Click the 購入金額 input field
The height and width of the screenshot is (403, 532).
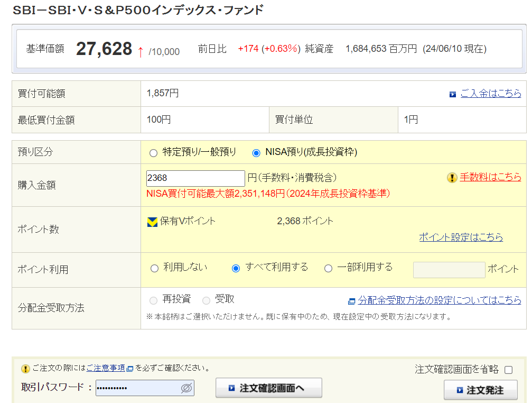click(x=195, y=178)
